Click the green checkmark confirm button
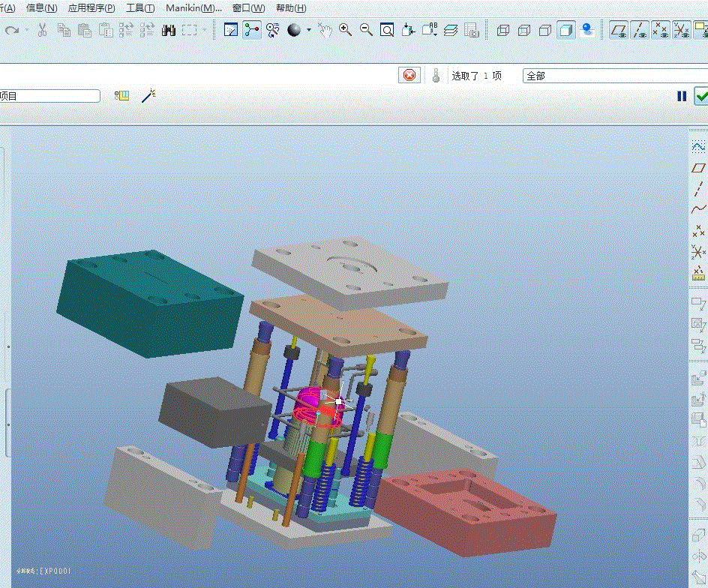Screen dimensions: 708x588 pyautogui.click(x=701, y=96)
